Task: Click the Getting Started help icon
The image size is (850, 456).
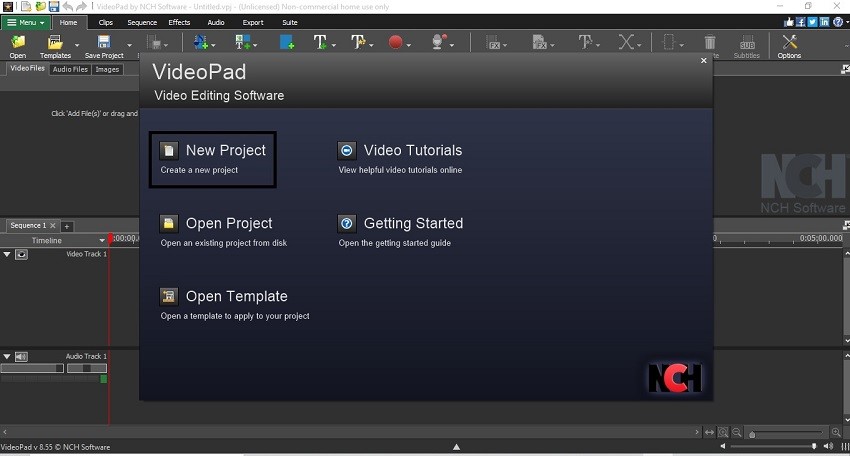Action: point(347,223)
